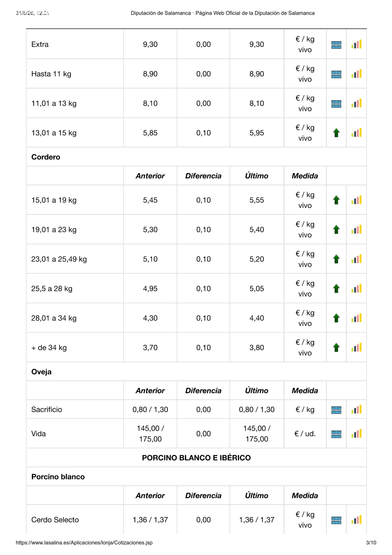
Task: Click up arrow for 28,01 a 34 kg
Action: tap(336, 318)
